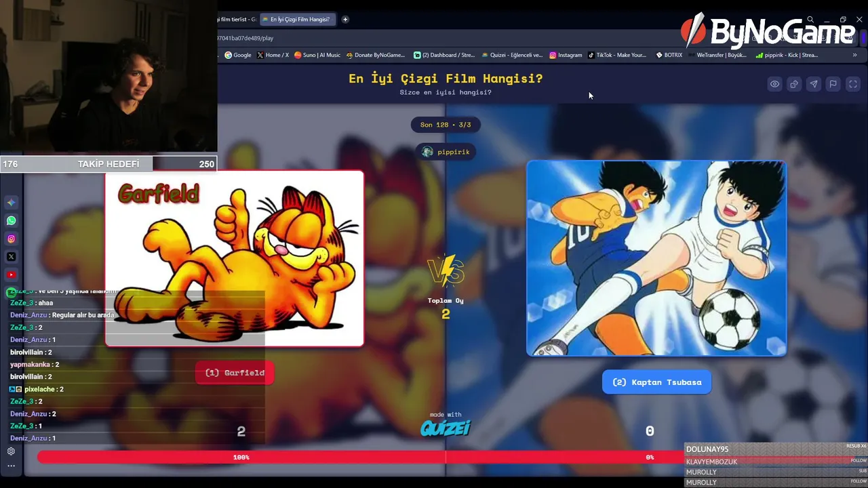Vote for the (2) Kaptan Tsubasa option
The height and width of the screenshot is (488, 868).
click(x=656, y=382)
